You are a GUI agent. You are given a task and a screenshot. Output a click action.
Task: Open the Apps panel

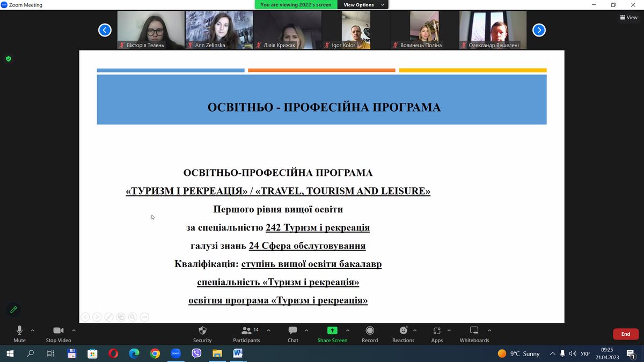pyautogui.click(x=437, y=334)
